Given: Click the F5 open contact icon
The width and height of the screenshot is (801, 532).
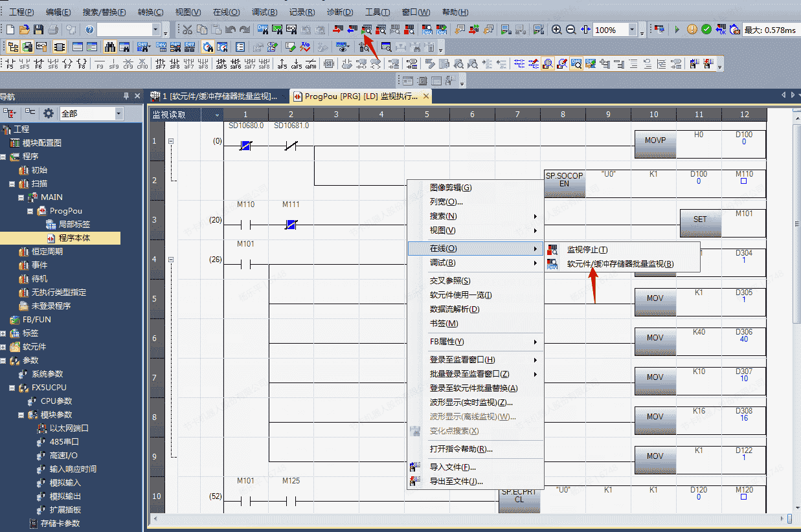Looking at the screenshot, I should (x=10, y=63).
